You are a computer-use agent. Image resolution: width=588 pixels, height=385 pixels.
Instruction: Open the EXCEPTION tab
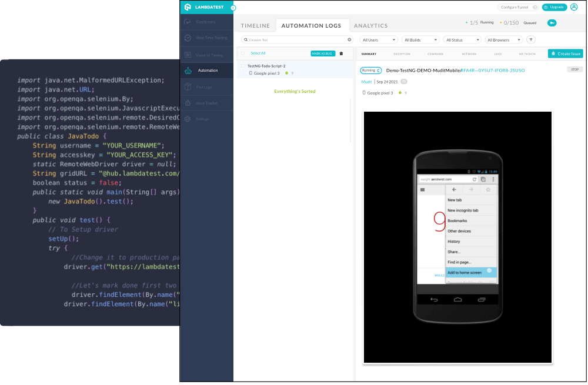click(402, 54)
